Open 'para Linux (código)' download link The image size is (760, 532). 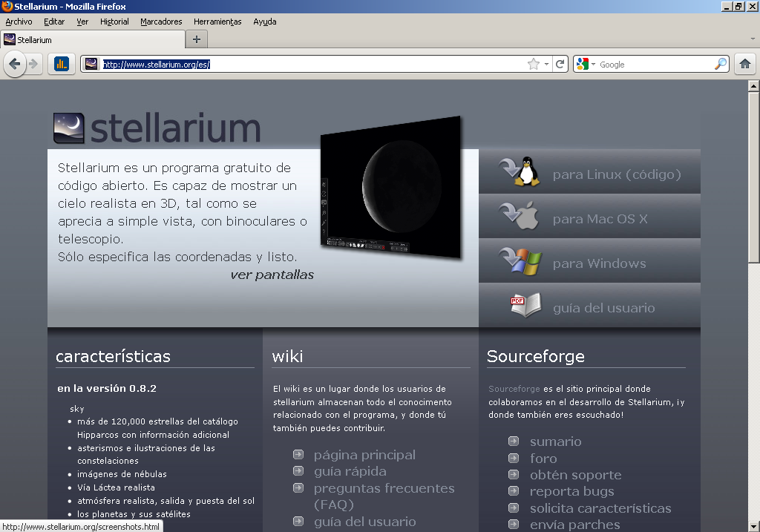coord(617,174)
